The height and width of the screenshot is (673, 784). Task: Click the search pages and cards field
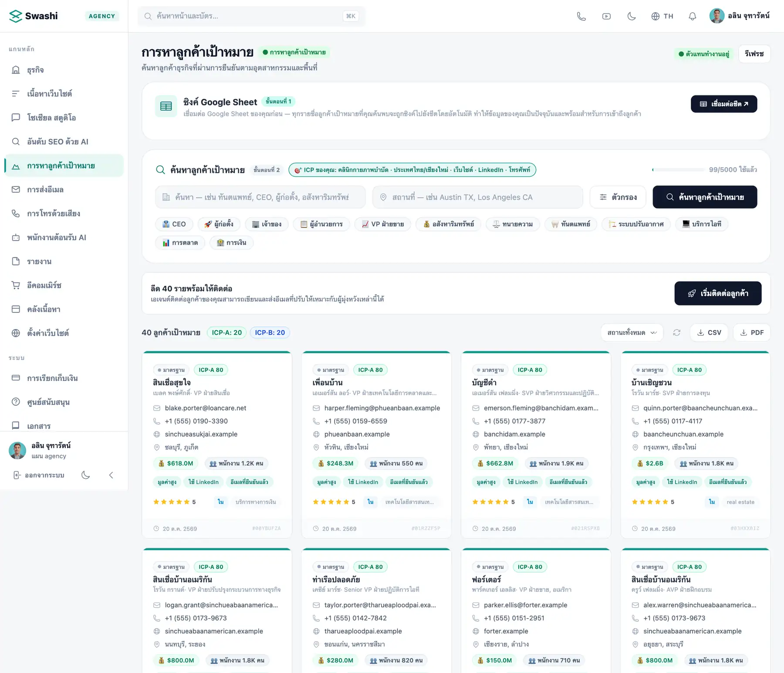[x=251, y=16]
